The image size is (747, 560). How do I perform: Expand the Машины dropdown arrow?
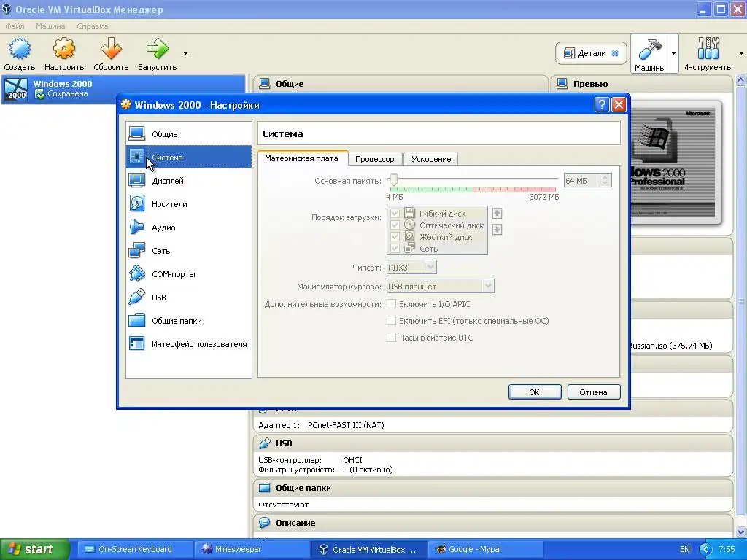tap(673, 53)
